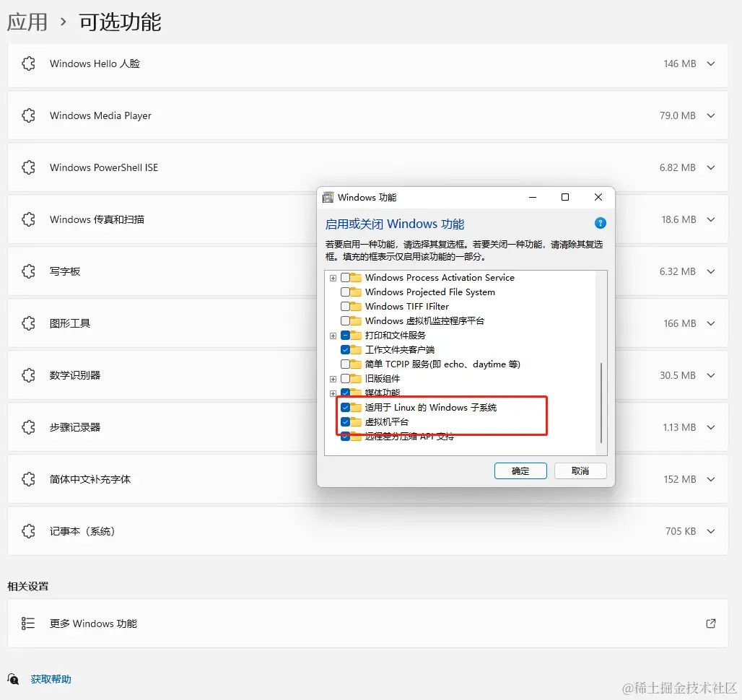The image size is (742, 700).
Task: Expand Windows PowerShell ISE row chevron
Action: tap(711, 168)
